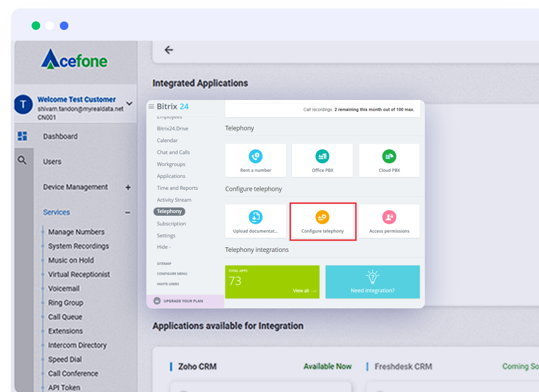The width and height of the screenshot is (539, 392).
Task: Open Workgroups in Bitrix menu
Action: (x=171, y=164)
